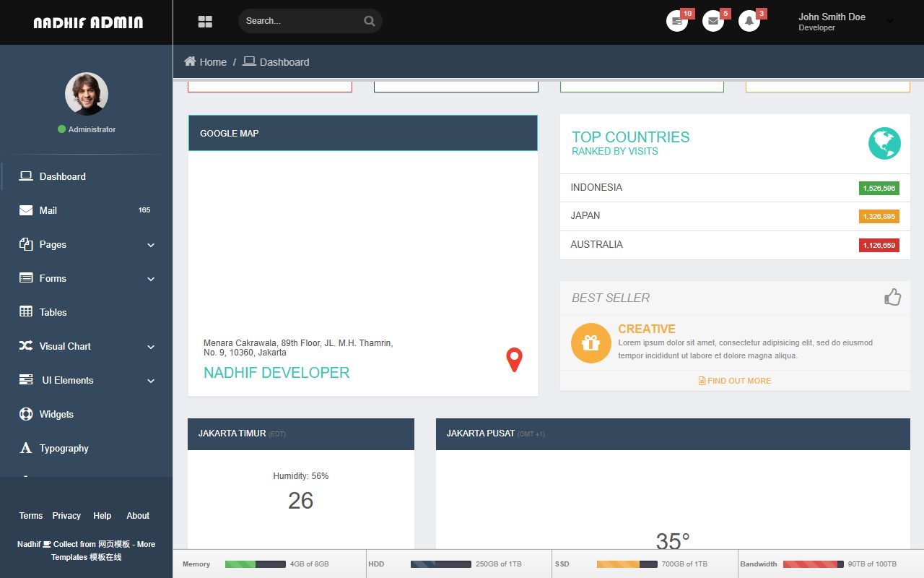Click the green online status dot by Administrator
The height and width of the screenshot is (578, 924).
click(x=61, y=129)
